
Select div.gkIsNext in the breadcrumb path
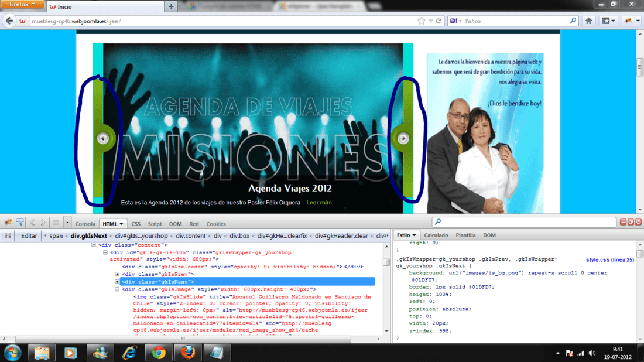tap(89, 236)
